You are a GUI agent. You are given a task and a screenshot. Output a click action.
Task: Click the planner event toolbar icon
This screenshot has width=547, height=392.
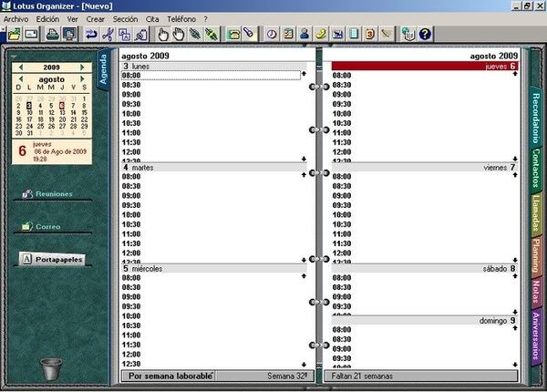point(337,34)
